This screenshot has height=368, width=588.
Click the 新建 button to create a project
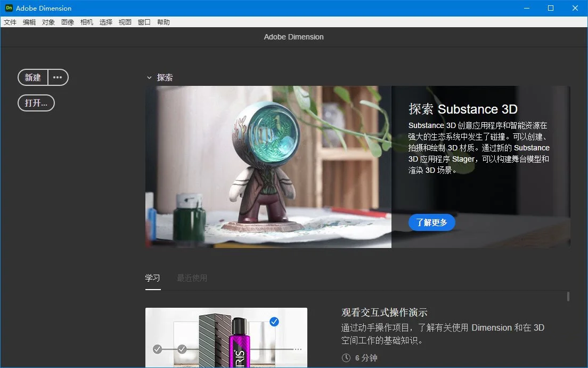pos(32,77)
